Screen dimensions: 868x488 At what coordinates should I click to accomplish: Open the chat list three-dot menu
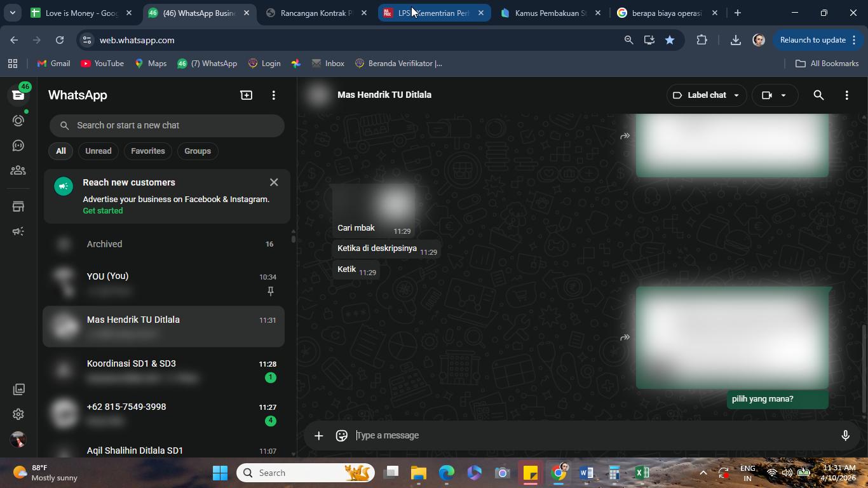point(274,95)
